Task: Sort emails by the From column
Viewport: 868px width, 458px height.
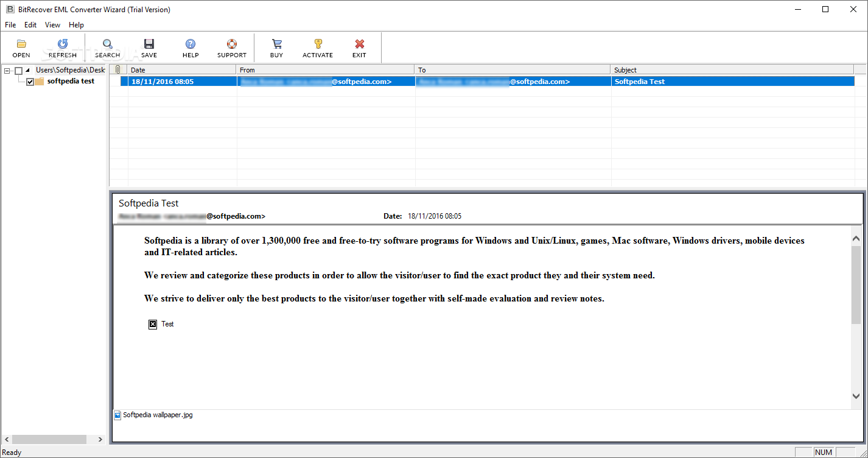Action: [326, 70]
